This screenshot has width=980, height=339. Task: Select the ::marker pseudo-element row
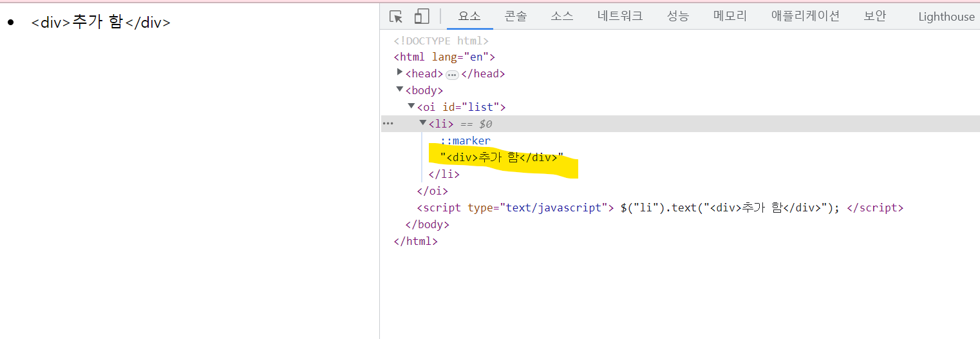466,140
